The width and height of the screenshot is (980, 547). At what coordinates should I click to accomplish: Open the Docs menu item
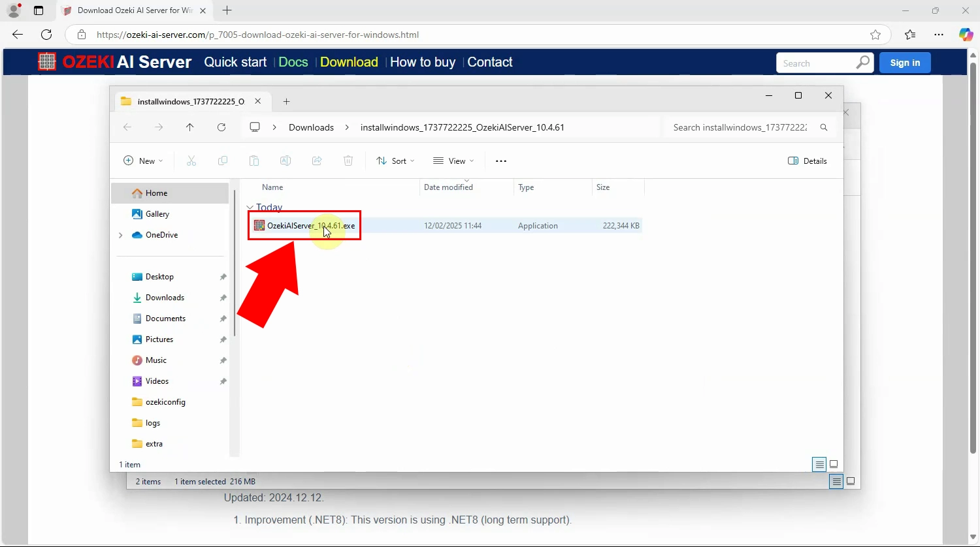pyautogui.click(x=293, y=62)
